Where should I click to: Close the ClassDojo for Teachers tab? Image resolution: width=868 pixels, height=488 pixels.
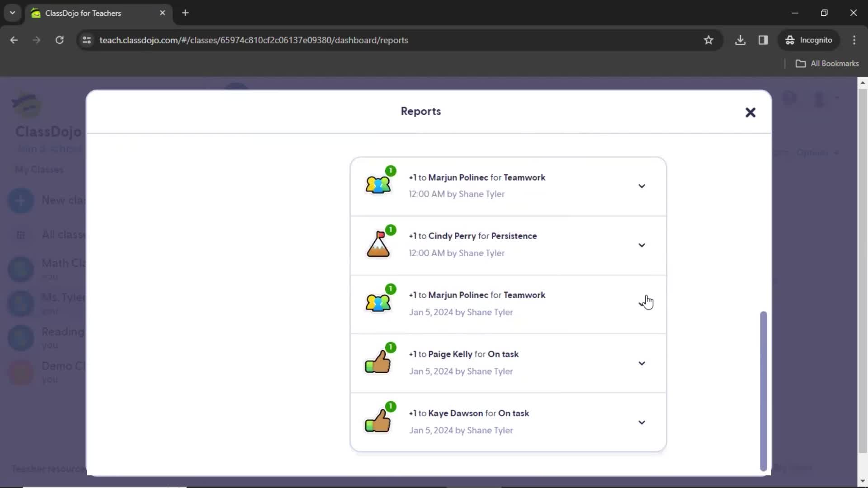[x=162, y=13]
